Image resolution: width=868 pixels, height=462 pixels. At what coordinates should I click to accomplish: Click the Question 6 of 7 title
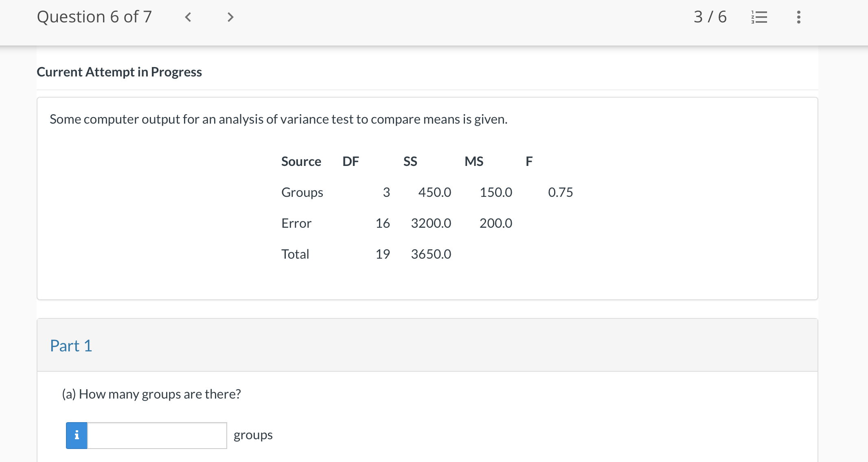(x=94, y=17)
